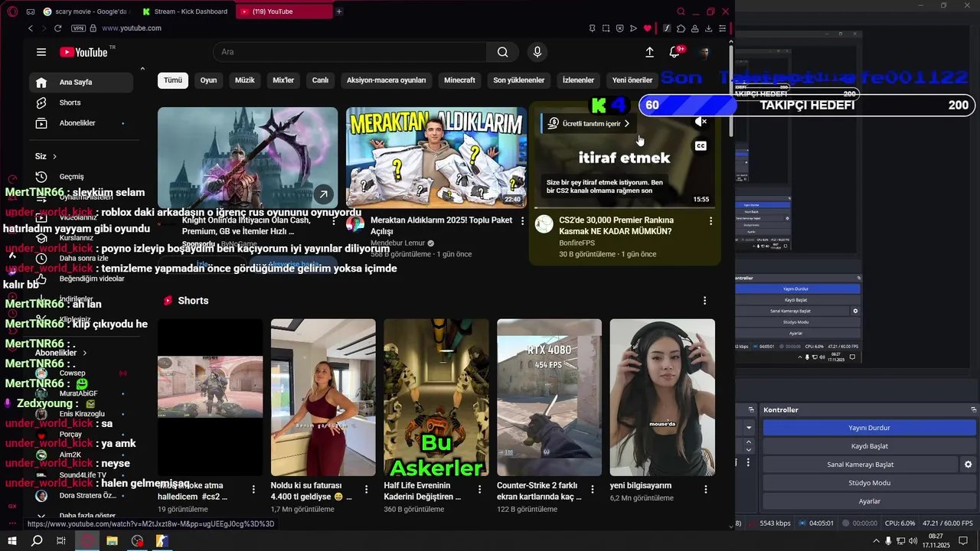Open Windows Start menu
980x551 pixels.
[12, 541]
